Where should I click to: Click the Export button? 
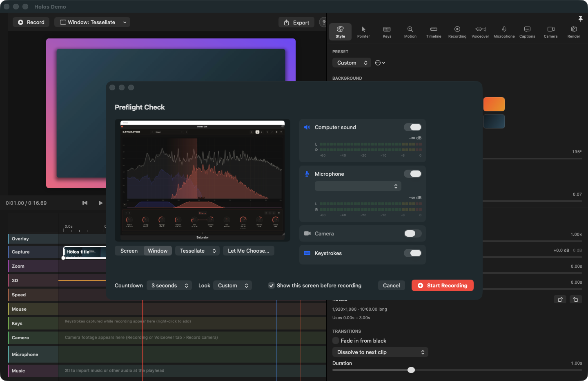[296, 22]
